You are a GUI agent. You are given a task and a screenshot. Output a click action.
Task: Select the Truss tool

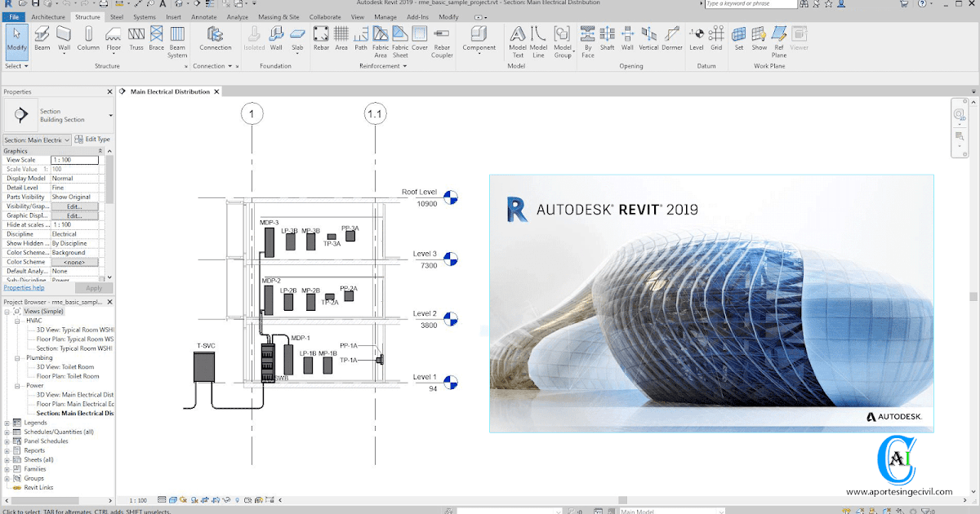[x=136, y=39]
